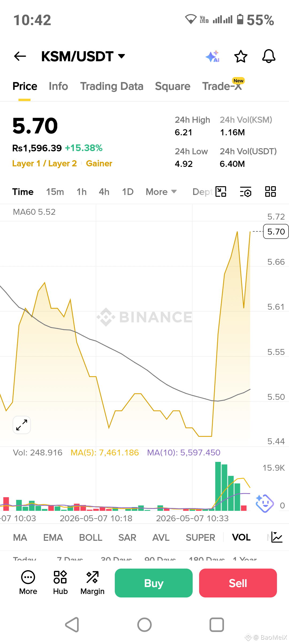Open the More menu icon

(x=28, y=583)
